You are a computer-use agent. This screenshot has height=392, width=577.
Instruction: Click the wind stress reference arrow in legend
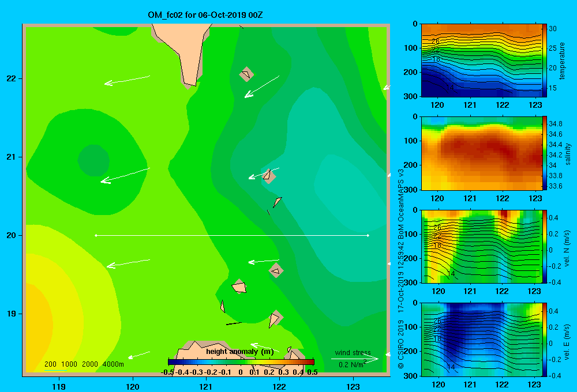355,359
